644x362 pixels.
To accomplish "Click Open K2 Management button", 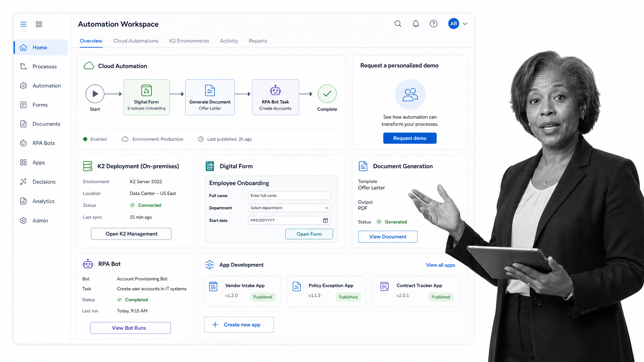I will [131, 234].
